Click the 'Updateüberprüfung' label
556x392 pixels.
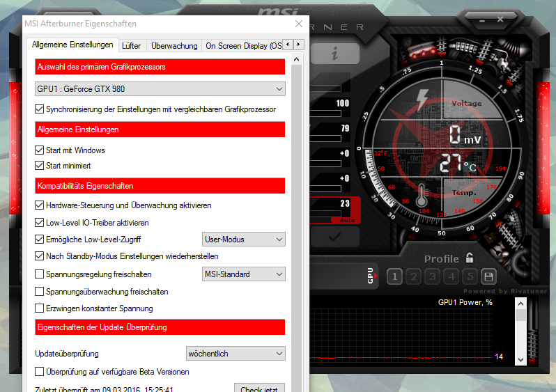coord(67,354)
